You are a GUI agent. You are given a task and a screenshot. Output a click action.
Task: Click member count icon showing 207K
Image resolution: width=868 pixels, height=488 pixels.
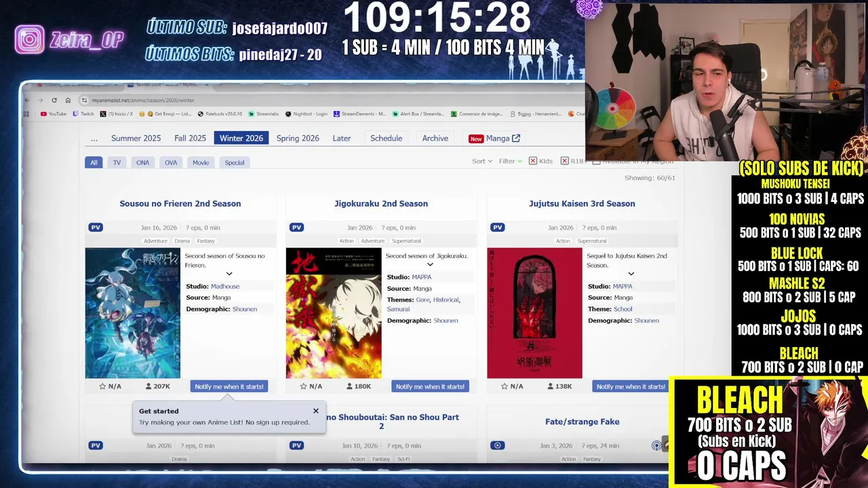[149, 386]
